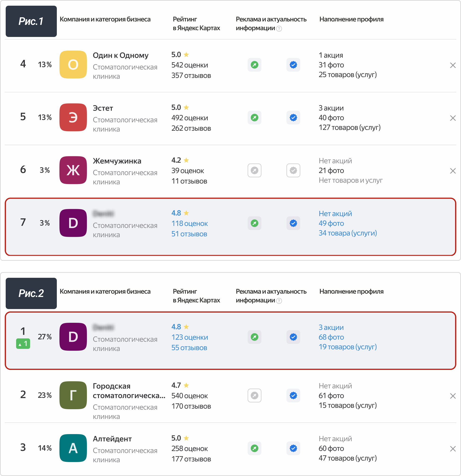Click the gray advertising icon for Городская стоматологическая

click(x=254, y=396)
